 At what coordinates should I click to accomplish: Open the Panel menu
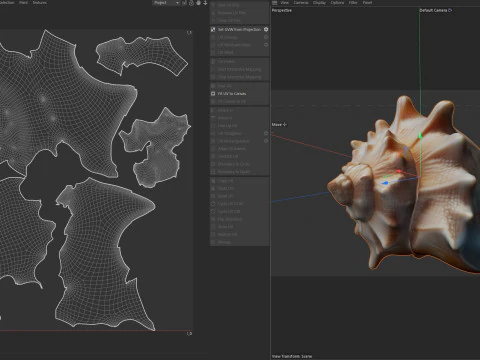[x=367, y=3]
